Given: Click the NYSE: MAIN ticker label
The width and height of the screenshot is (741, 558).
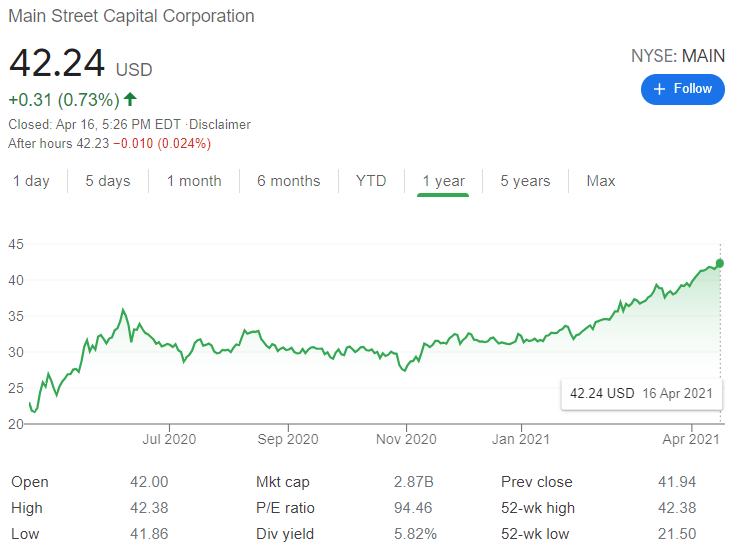Looking at the screenshot, I should [x=678, y=56].
